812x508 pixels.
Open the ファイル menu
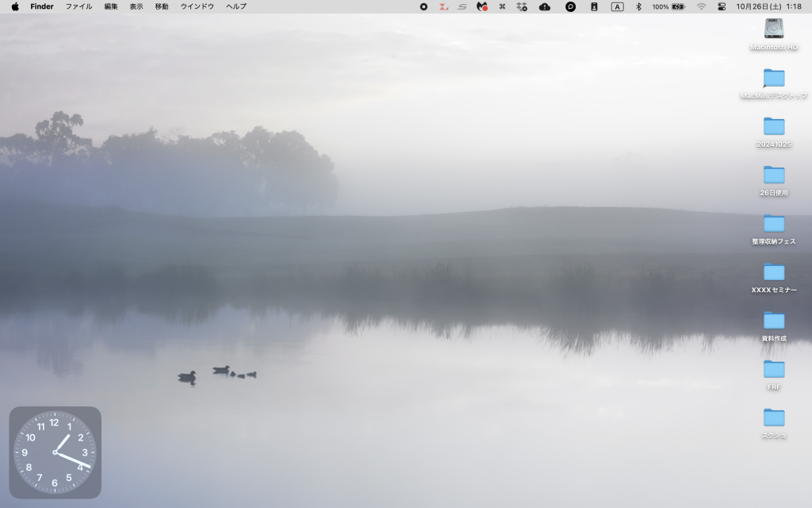pyautogui.click(x=79, y=6)
